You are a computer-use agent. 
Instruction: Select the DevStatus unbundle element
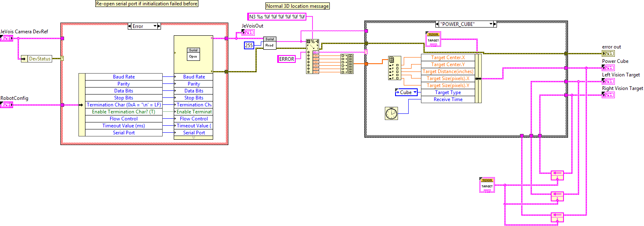point(40,59)
